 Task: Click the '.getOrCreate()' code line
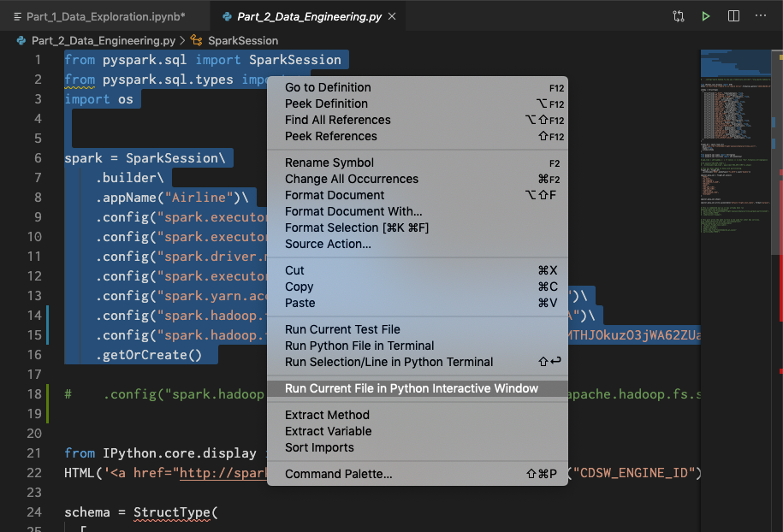point(149,355)
